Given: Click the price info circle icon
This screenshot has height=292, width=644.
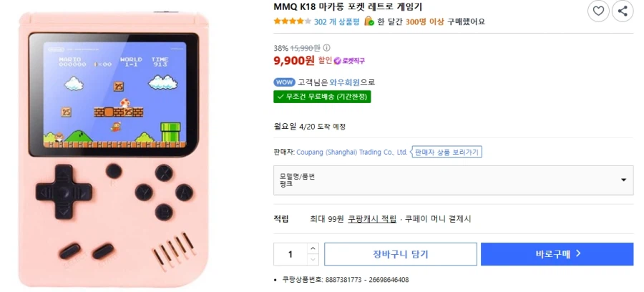Looking at the screenshot, I should [x=327, y=48].
